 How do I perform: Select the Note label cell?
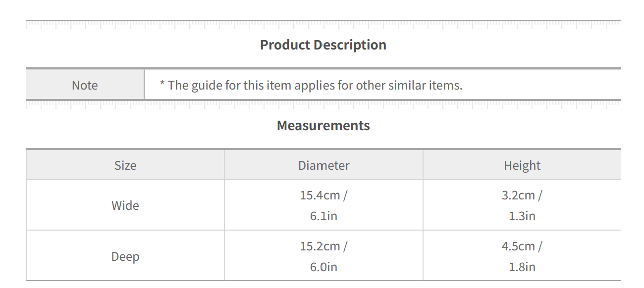click(x=85, y=85)
